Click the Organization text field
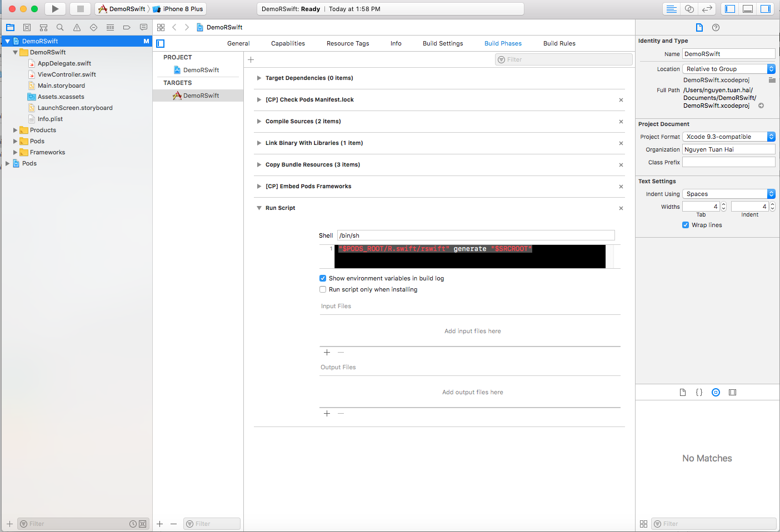The image size is (780, 532). 728,149
